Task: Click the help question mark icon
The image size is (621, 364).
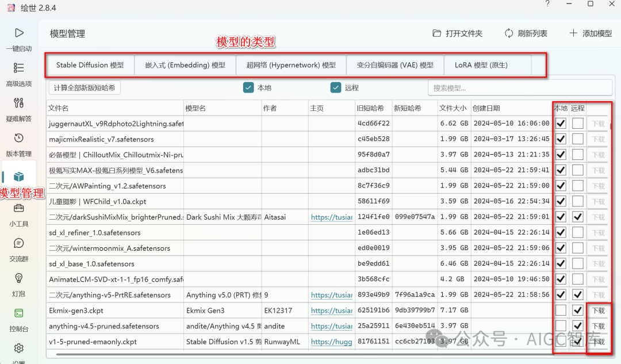Action: click(547, 4)
